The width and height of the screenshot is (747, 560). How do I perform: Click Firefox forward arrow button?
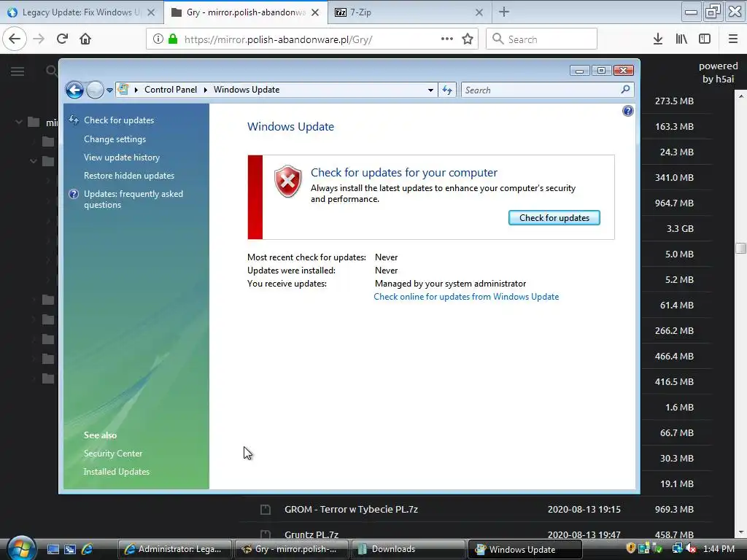[39, 39]
